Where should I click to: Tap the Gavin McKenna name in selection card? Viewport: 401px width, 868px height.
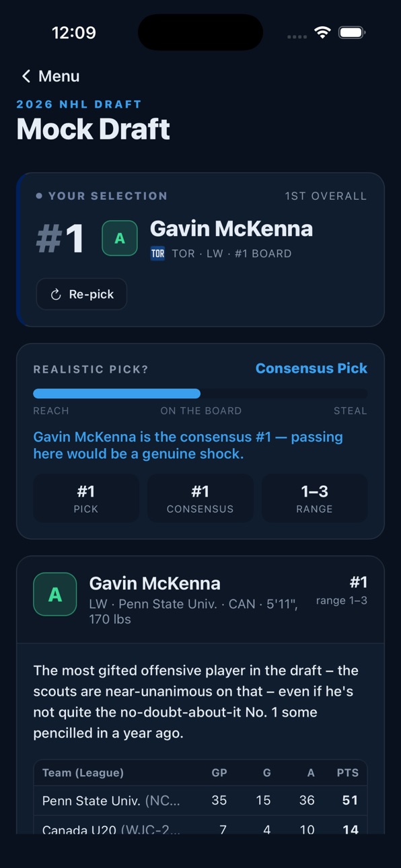pyautogui.click(x=231, y=229)
